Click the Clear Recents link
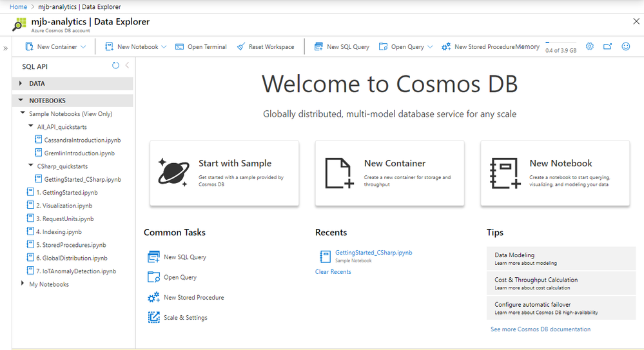644x350 pixels. (x=333, y=272)
